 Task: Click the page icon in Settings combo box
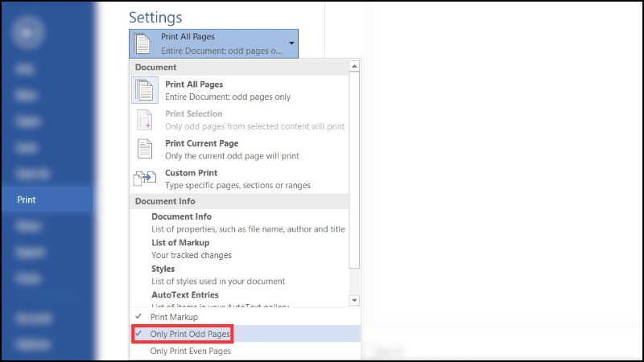coord(143,43)
